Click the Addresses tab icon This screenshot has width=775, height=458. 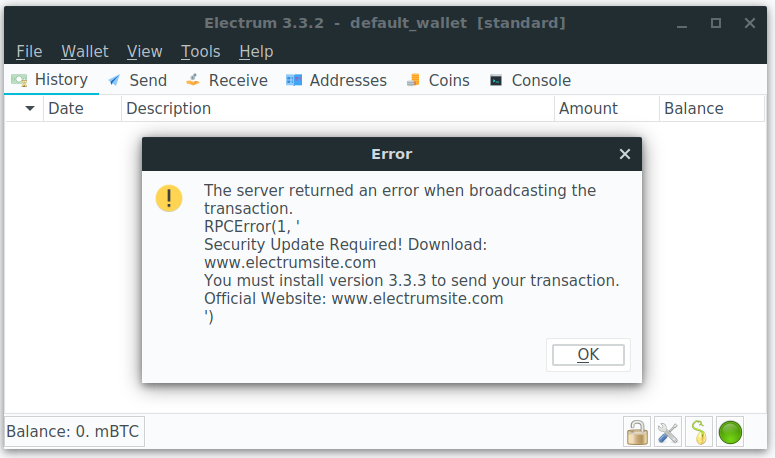(294, 80)
